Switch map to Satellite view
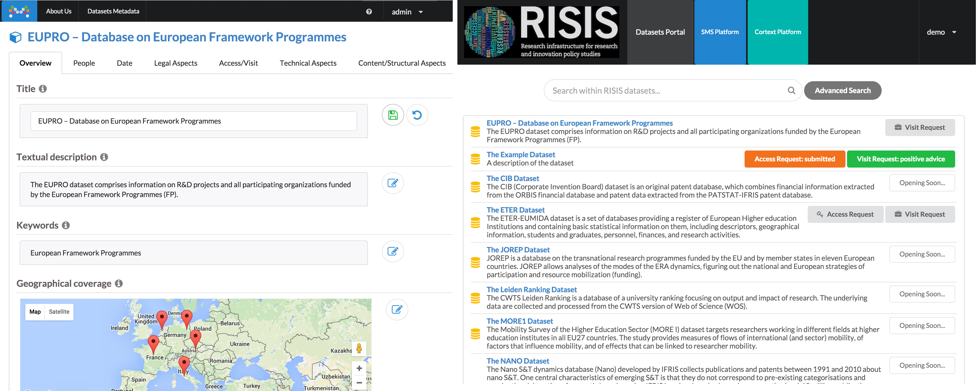Image resolution: width=980 pixels, height=391 pixels. (59, 312)
